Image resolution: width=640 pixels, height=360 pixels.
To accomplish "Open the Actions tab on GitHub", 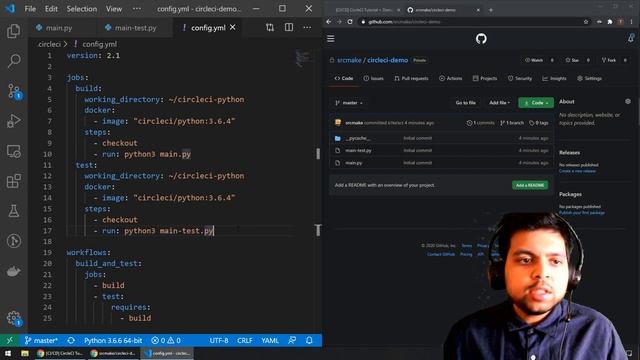I will (451, 78).
